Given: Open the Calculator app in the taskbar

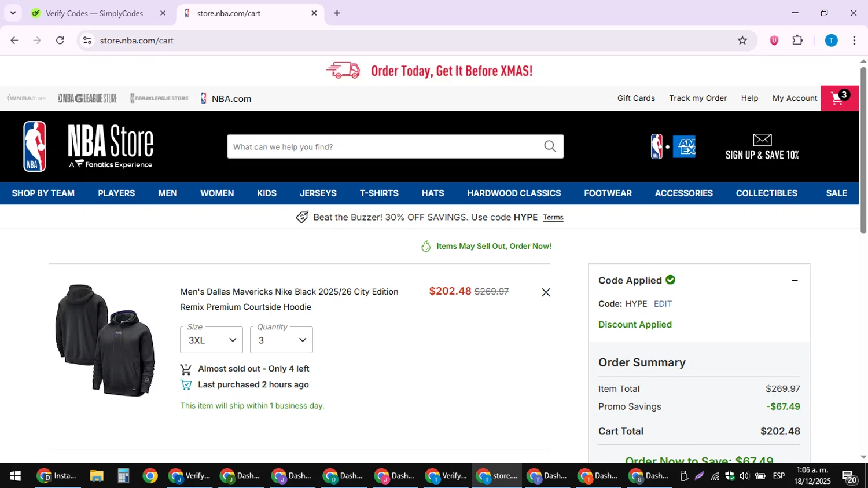Looking at the screenshot, I should [123, 476].
